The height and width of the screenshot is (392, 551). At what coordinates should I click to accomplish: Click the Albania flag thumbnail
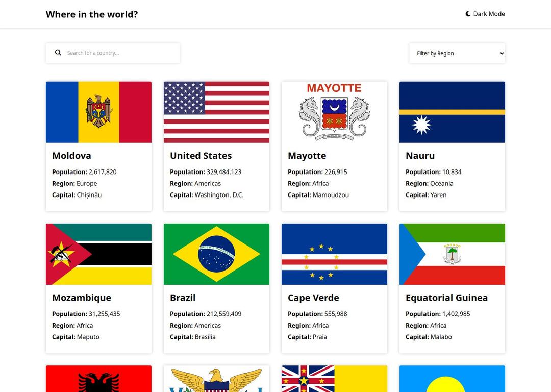[x=98, y=379]
